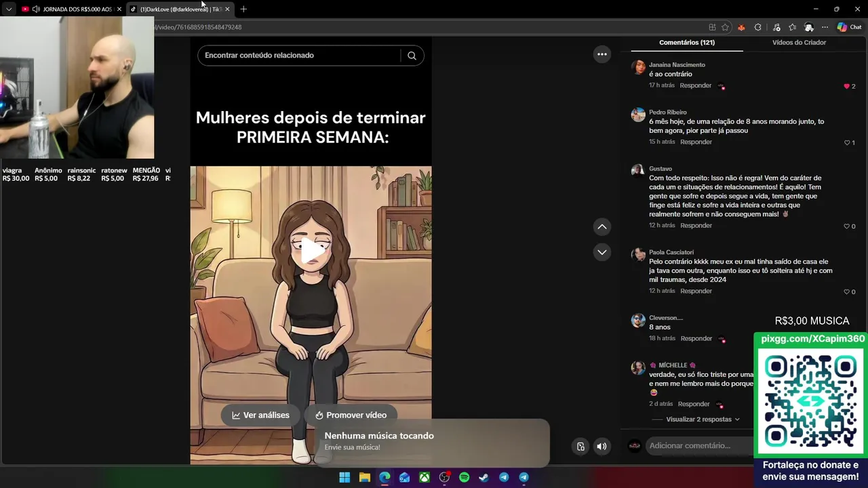
Task: Like Janaina Nascimento's comment heart
Action: (x=846, y=86)
